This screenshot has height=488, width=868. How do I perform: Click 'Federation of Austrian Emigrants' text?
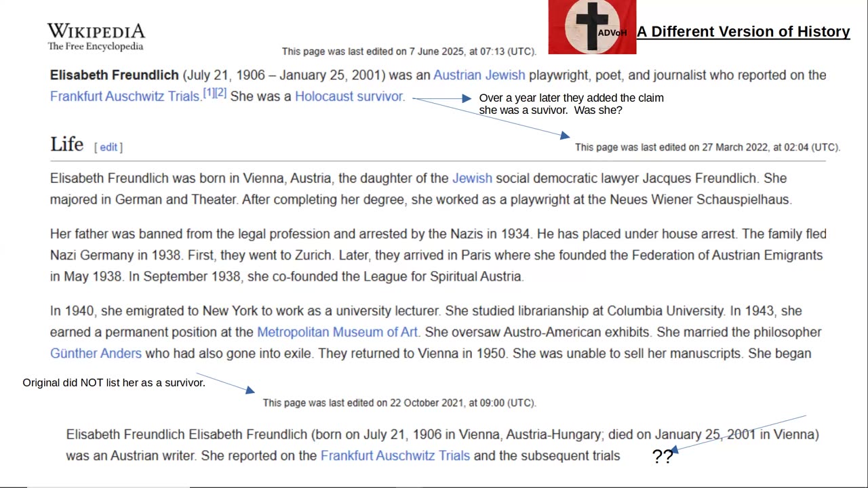click(x=727, y=256)
